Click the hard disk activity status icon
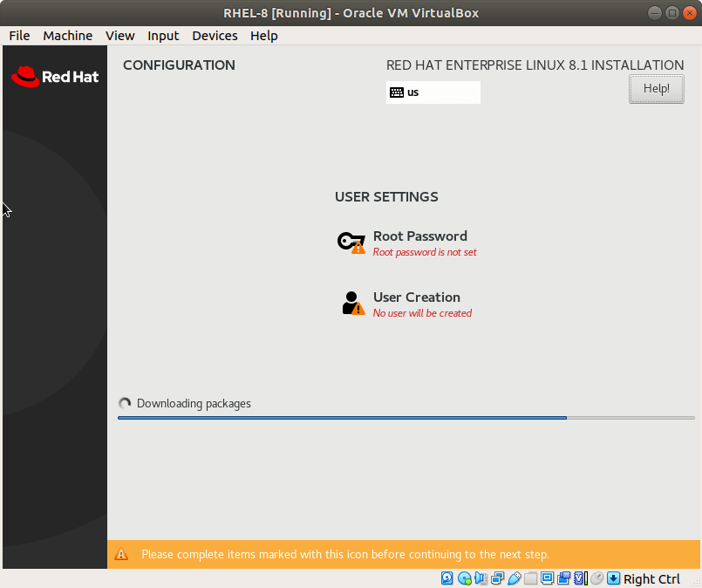Viewport: 702px width, 588px height. coord(446,578)
